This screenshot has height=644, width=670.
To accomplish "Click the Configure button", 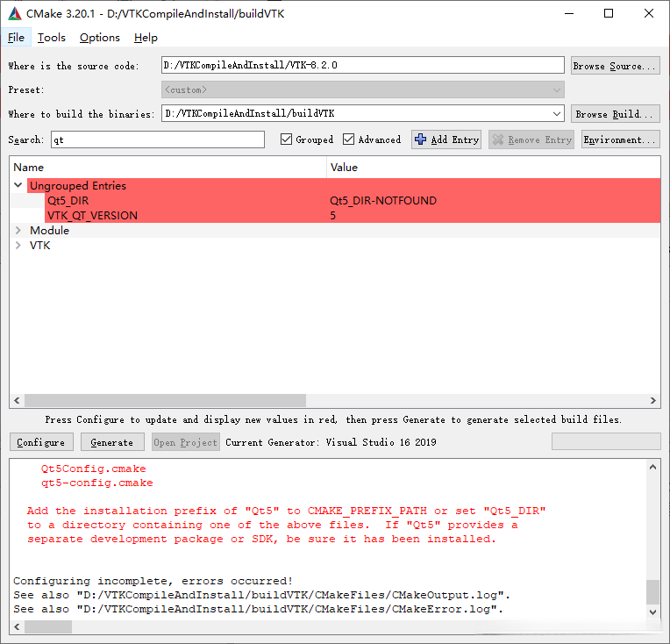I will (41, 442).
